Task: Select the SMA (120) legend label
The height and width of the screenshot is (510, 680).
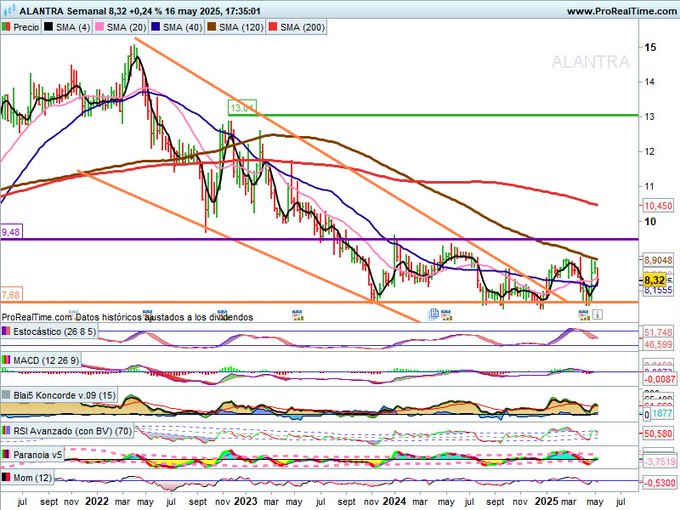Action: pos(241,27)
